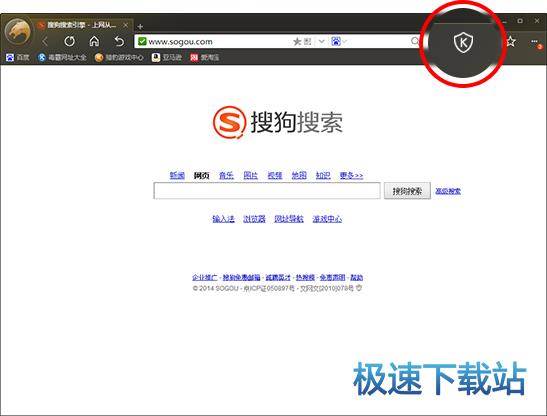Click the magnifier search icon
The height and width of the screenshot is (416, 547).
tap(414, 42)
